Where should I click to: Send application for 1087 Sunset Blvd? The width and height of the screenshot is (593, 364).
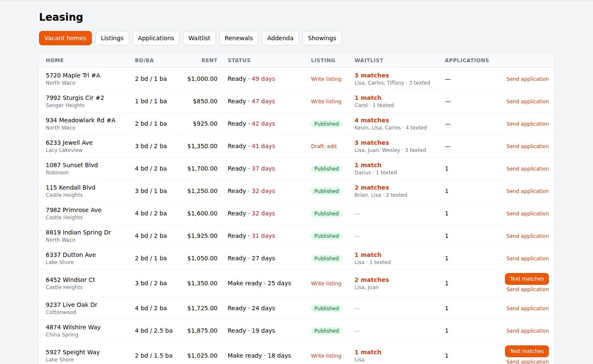pos(527,169)
